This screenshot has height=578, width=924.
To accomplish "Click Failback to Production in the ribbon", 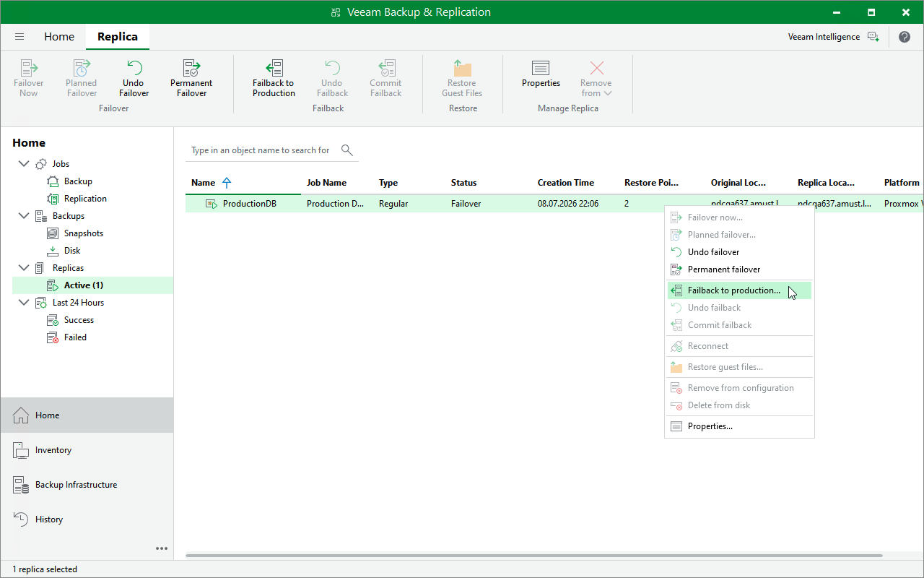I will (x=274, y=78).
